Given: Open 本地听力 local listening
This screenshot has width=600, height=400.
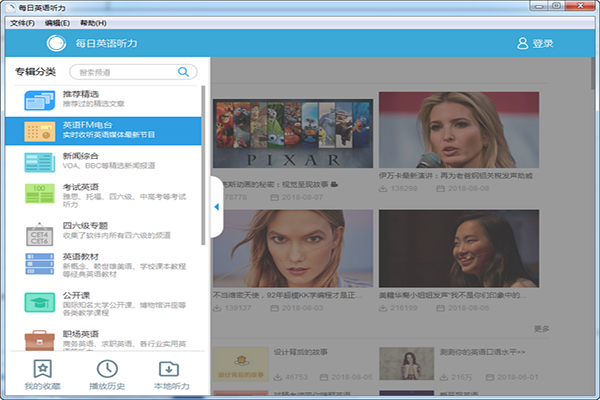Looking at the screenshot, I should (170, 375).
